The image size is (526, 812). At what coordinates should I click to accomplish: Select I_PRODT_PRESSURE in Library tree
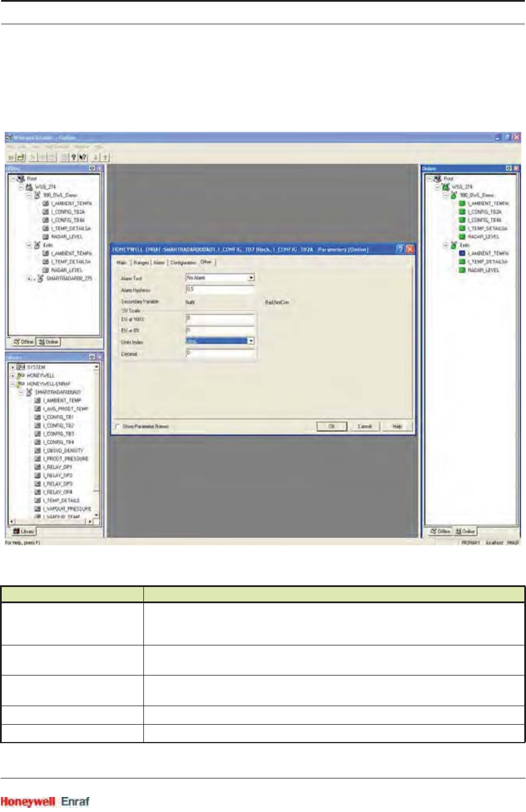tap(65, 459)
